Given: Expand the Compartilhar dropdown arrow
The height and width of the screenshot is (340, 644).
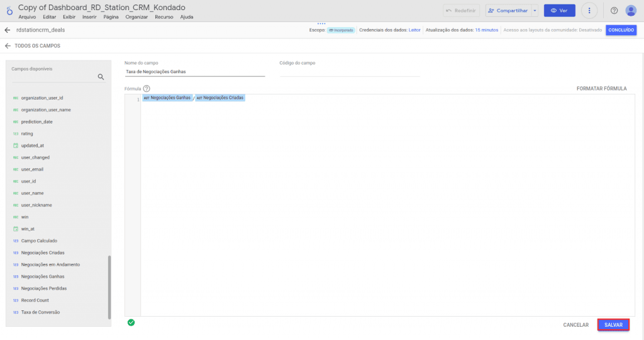Looking at the screenshot, I should [535, 11].
